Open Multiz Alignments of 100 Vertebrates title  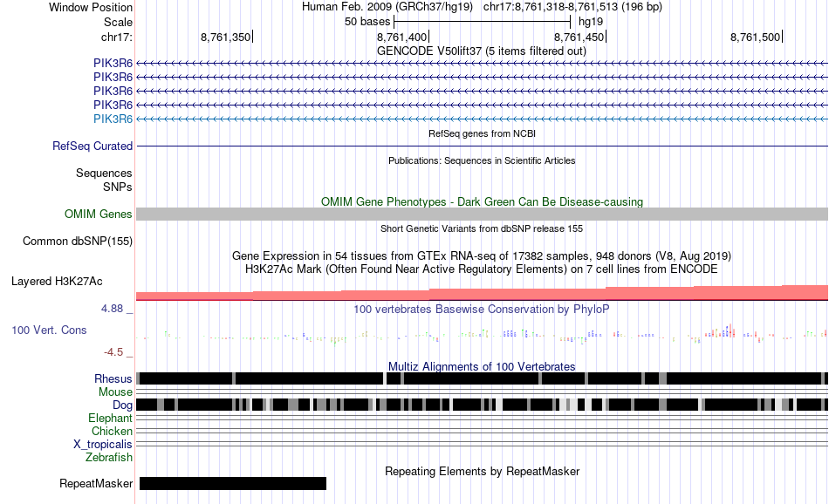point(482,366)
